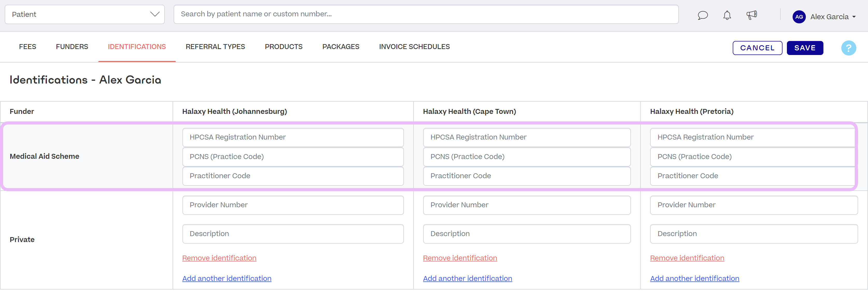Click the Private row label
Viewport: 868px width, 303px height.
point(22,239)
